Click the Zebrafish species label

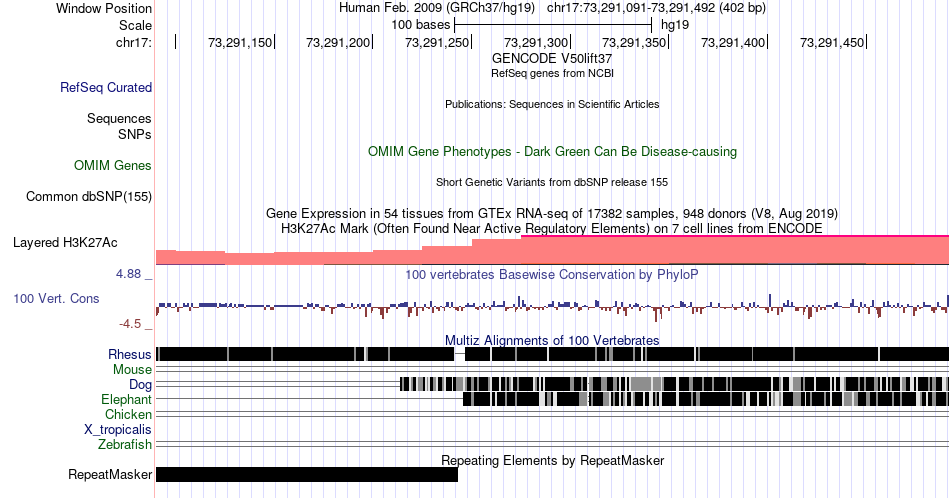click(x=125, y=445)
